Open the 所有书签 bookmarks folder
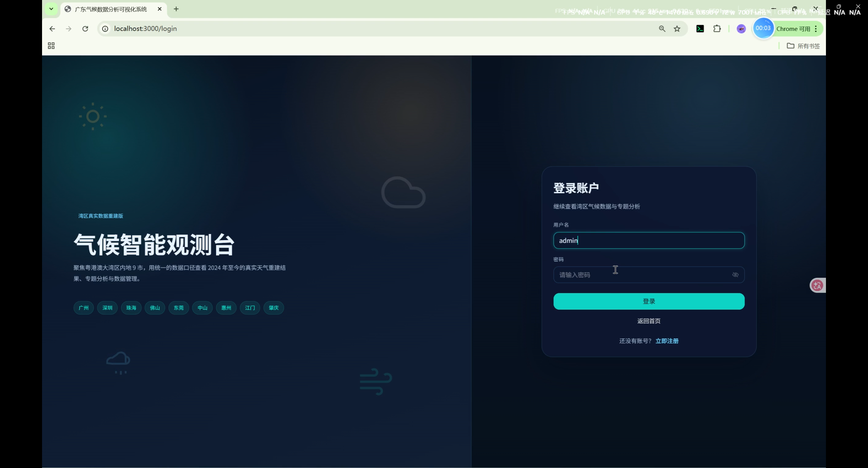The height and width of the screenshot is (468, 868). (803, 46)
